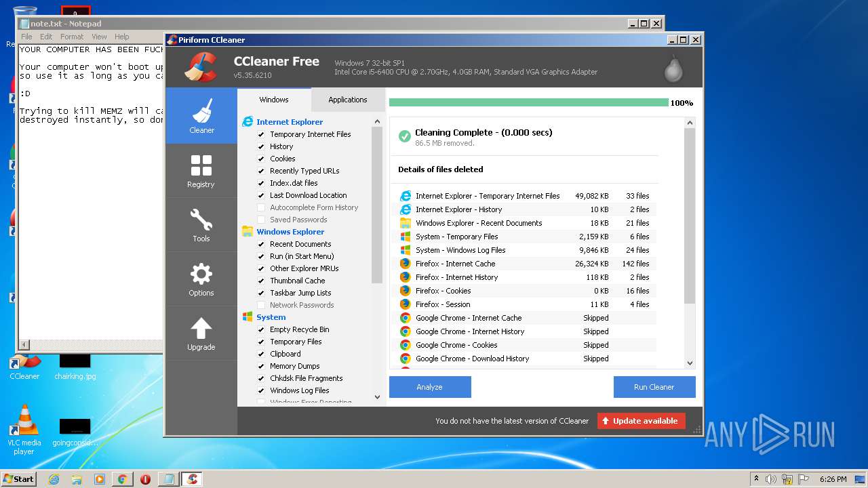The width and height of the screenshot is (868, 488).
Task: Switch to the Windows tab
Action: click(x=274, y=100)
